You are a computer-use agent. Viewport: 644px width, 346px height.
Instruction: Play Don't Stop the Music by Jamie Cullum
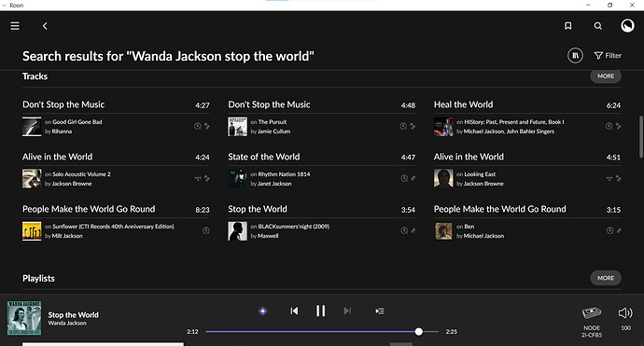tap(269, 104)
